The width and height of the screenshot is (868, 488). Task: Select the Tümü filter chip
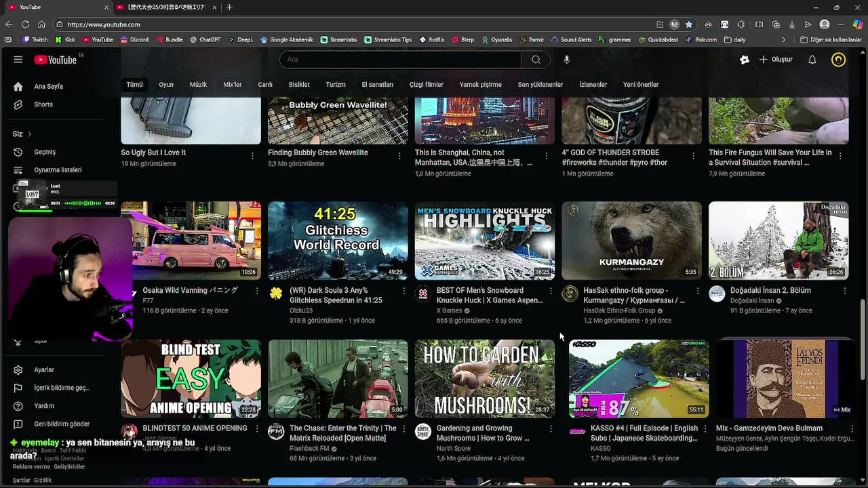[x=134, y=85]
